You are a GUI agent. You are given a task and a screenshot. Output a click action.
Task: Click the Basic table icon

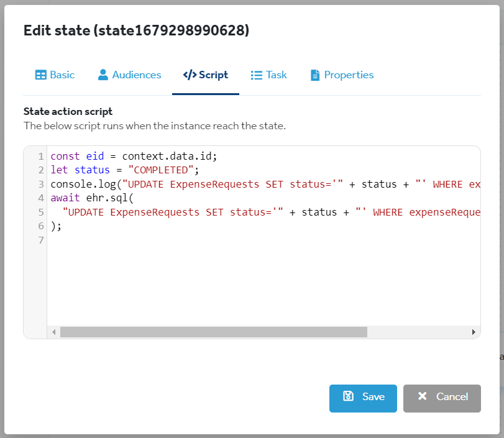41,75
